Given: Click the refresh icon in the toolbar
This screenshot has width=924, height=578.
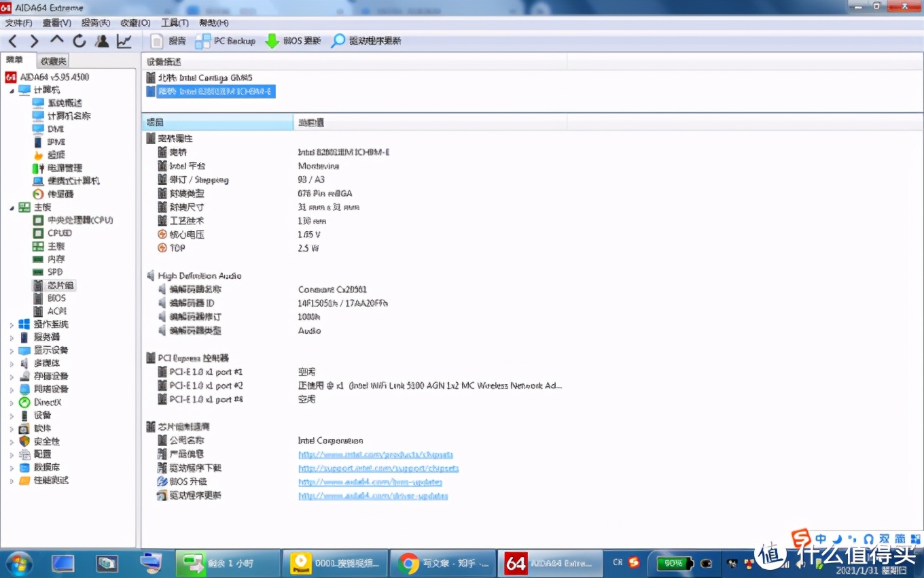Looking at the screenshot, I should 79,41.
